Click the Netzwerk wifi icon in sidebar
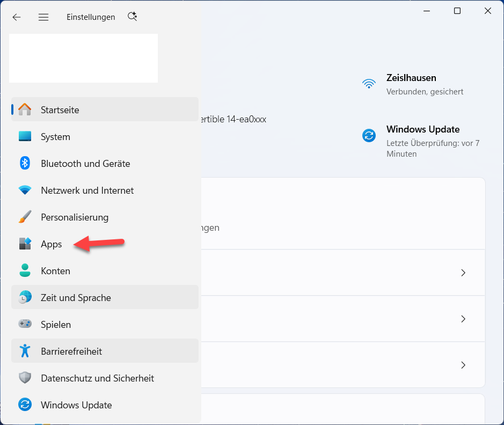Image resolution: width=504 pixels, height=425 pixels. (25, 190)
